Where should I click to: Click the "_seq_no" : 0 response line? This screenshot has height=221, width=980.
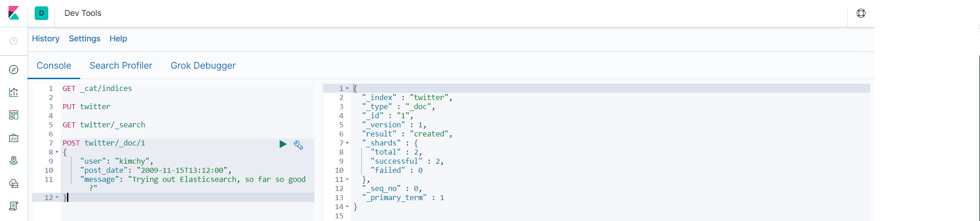tap(392, 188)
